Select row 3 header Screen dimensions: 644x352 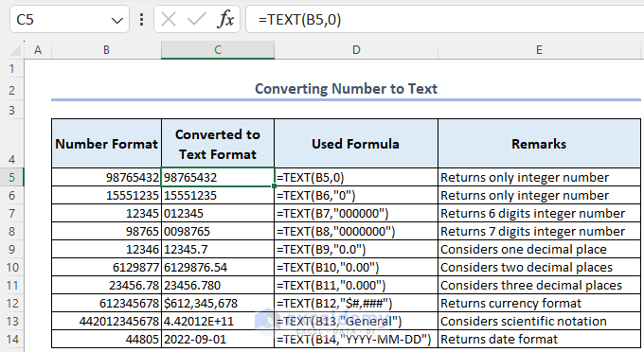(12, 110)
